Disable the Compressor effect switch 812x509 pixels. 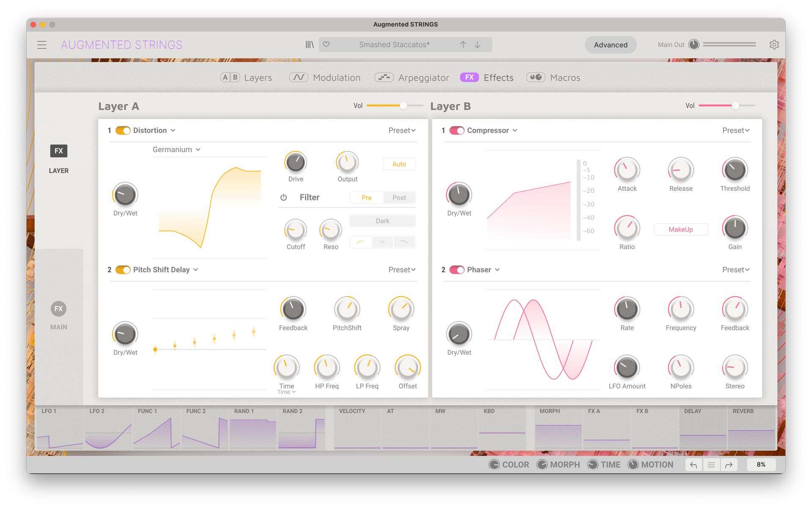click(457, 130)
